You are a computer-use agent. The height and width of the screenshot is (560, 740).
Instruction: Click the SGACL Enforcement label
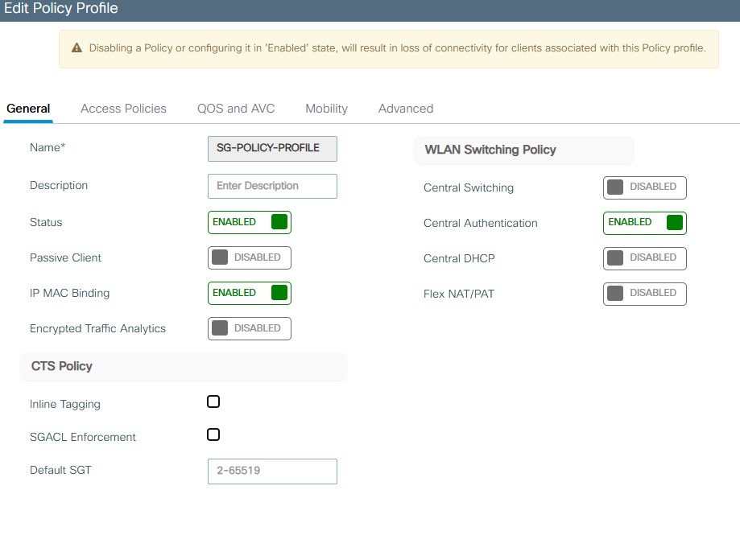coord(83,438)
